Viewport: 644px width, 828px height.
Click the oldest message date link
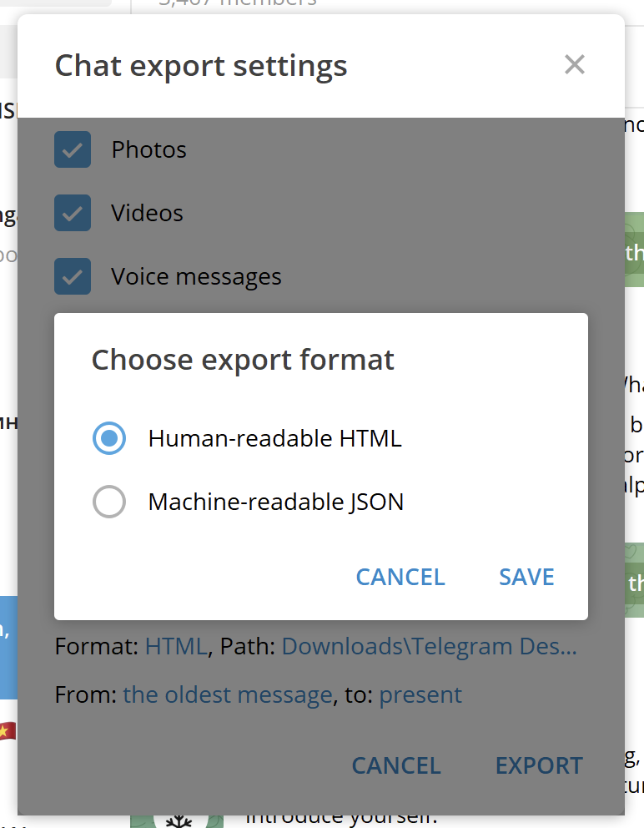228,695
